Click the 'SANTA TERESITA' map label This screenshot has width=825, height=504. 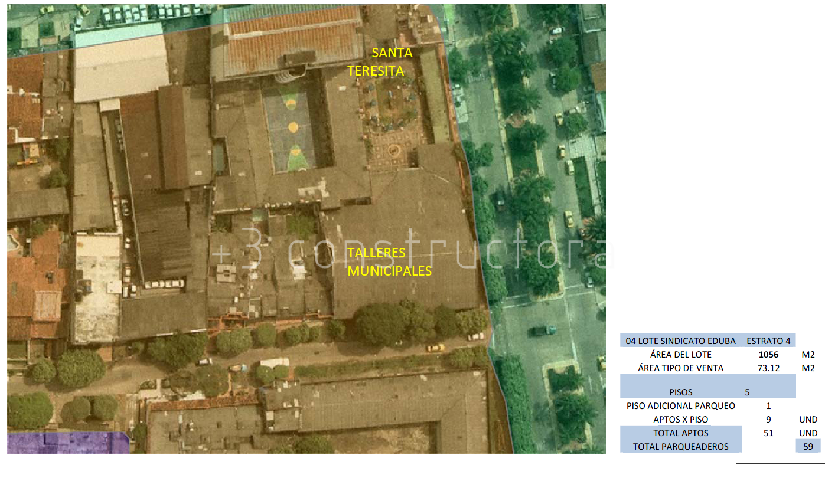(x=380, y=62)
